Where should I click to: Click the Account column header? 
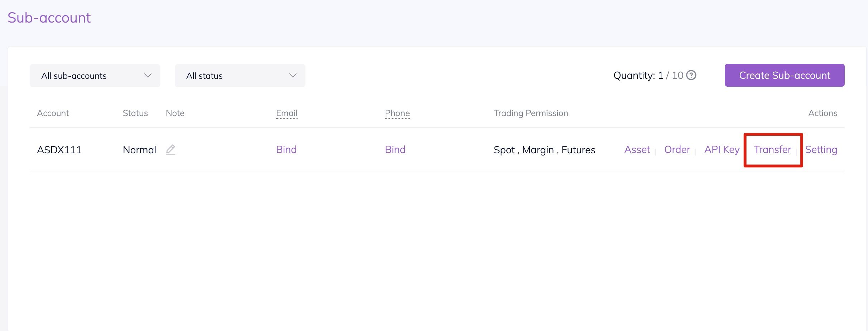(x=53, y=113)
